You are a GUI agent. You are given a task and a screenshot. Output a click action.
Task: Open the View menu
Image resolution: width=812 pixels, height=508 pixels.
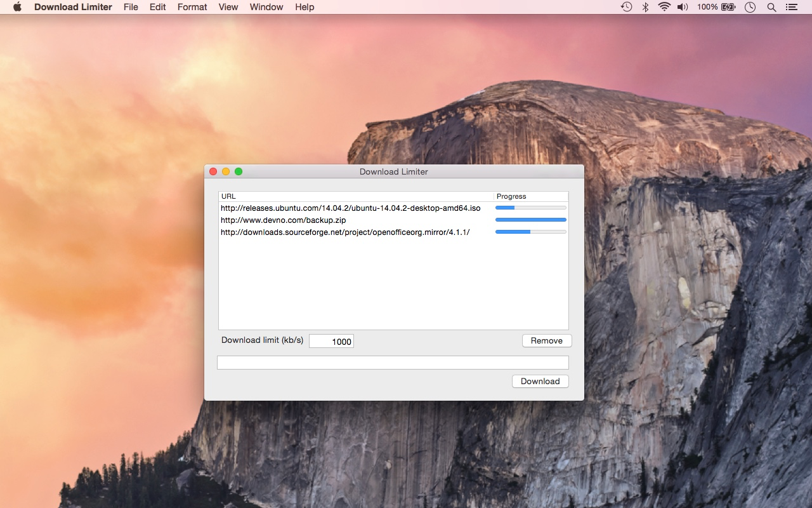pyautogui.click(x=228, y=7)
